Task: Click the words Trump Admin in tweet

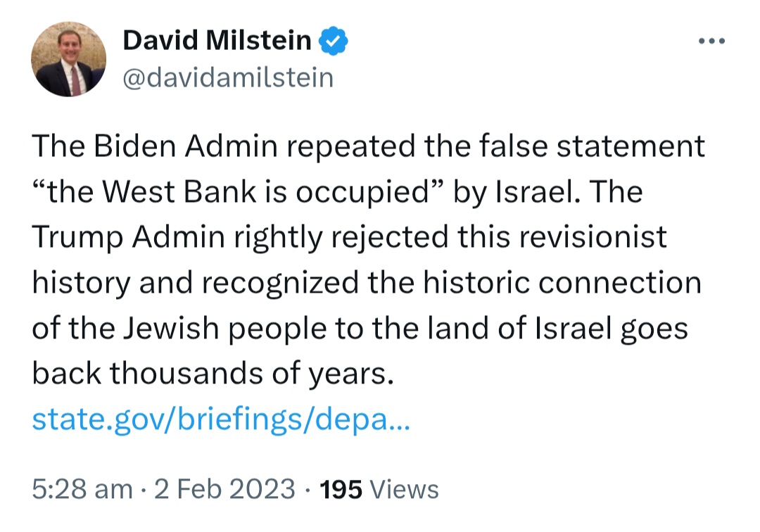Action: tap(129, 237)
